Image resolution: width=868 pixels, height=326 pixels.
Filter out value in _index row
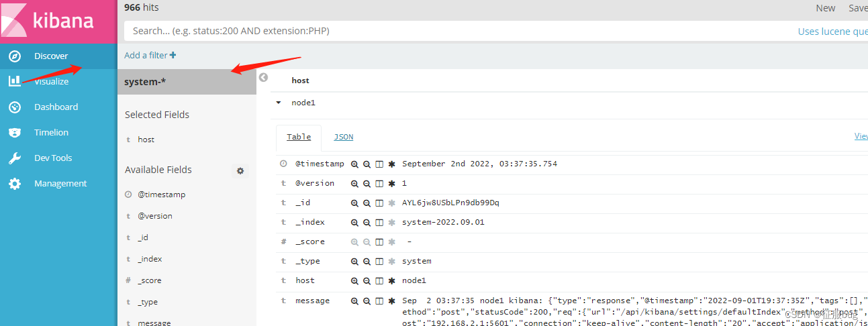click(367, 222)
